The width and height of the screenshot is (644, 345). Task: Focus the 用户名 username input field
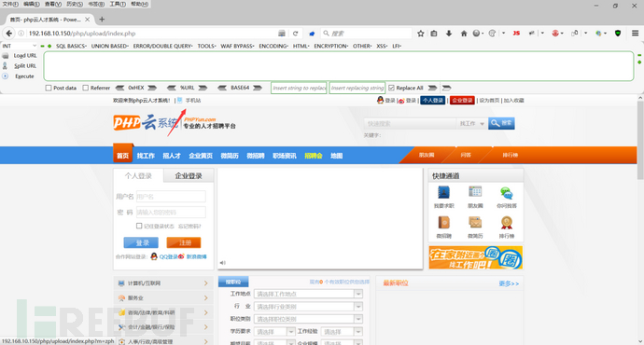171,197
